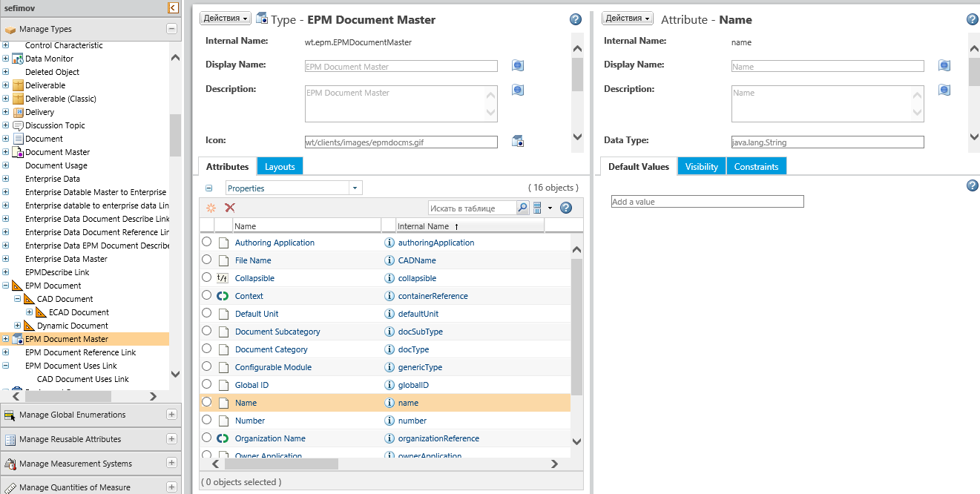Click the help icon in Type panel header
Viewport: 980px width, 494px height.
(576, 20)
